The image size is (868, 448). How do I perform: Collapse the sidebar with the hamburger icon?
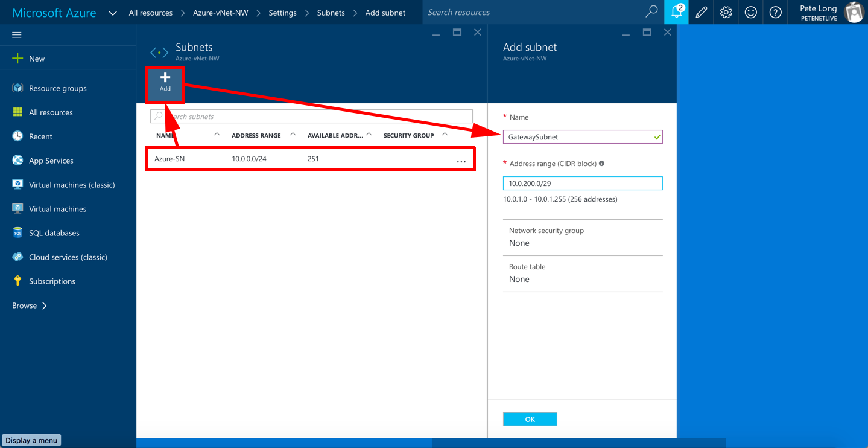[x=16, y=34]
